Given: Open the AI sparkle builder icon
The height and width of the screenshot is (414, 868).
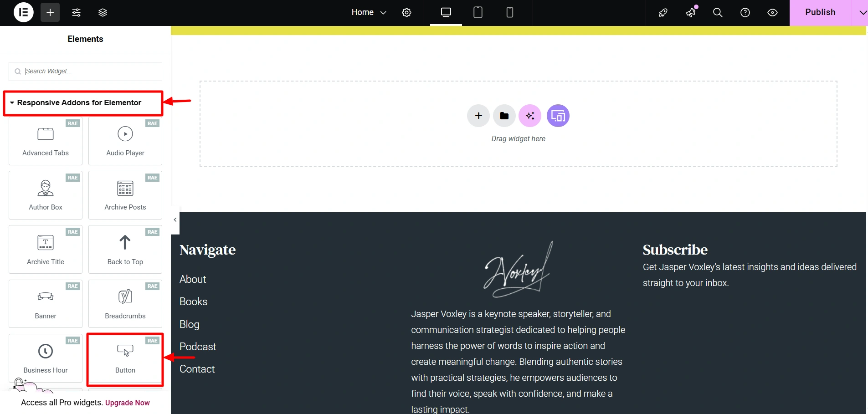Looking at the screenshot, I should coord(530,116).
